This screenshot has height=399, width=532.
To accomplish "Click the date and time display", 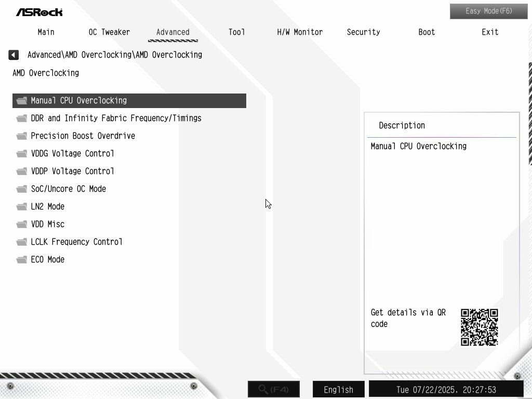I will [x=446, y=389].
